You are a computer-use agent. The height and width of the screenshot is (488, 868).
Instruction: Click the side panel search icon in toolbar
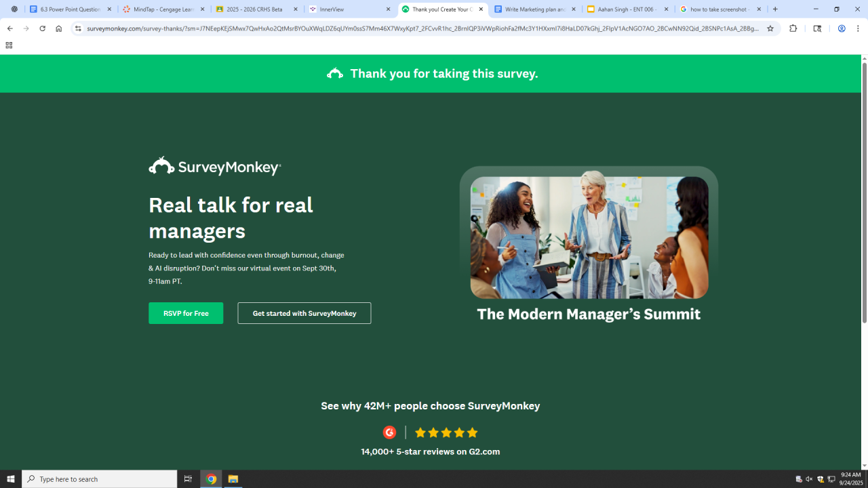pos(817,28)
